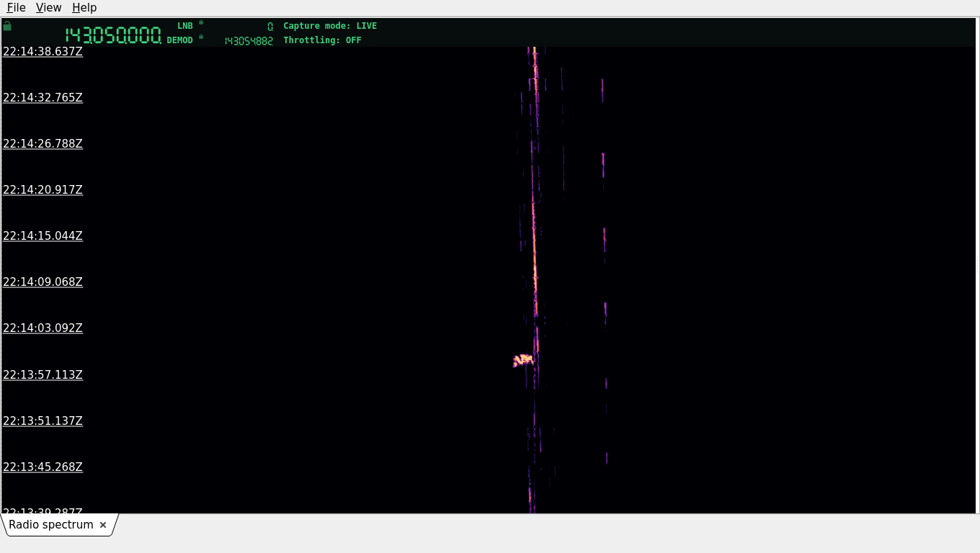Viewport: 980px width, 553px height.
Task: Click the right-edge panel splitter handle
Action: (x=977, y=266)
